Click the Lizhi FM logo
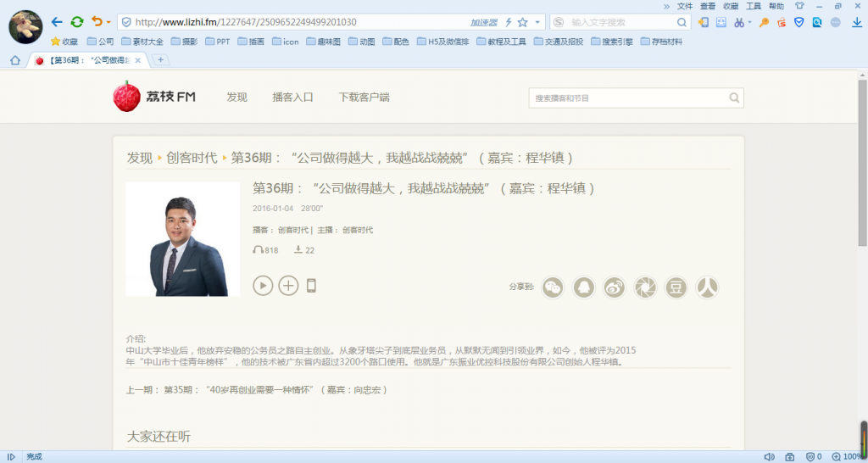 [x=154, y=97]
